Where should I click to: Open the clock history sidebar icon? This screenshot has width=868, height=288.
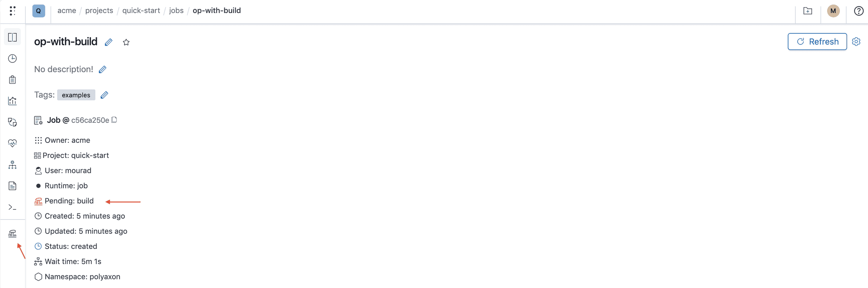(x=13, y=59)
